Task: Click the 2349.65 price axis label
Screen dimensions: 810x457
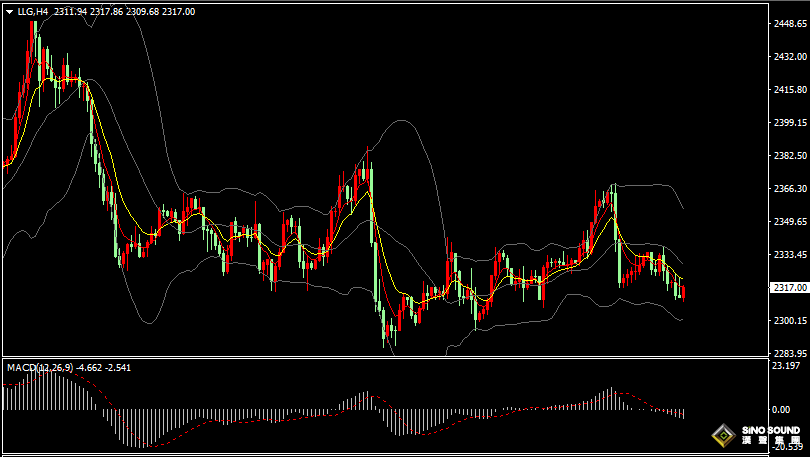Action: coord(790,222)
